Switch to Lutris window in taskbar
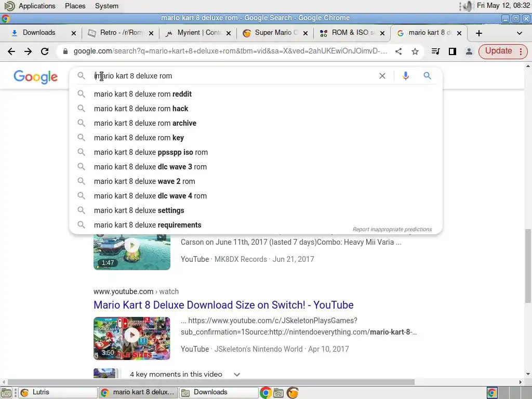This screenshot has height=399, width=532. 58,393
